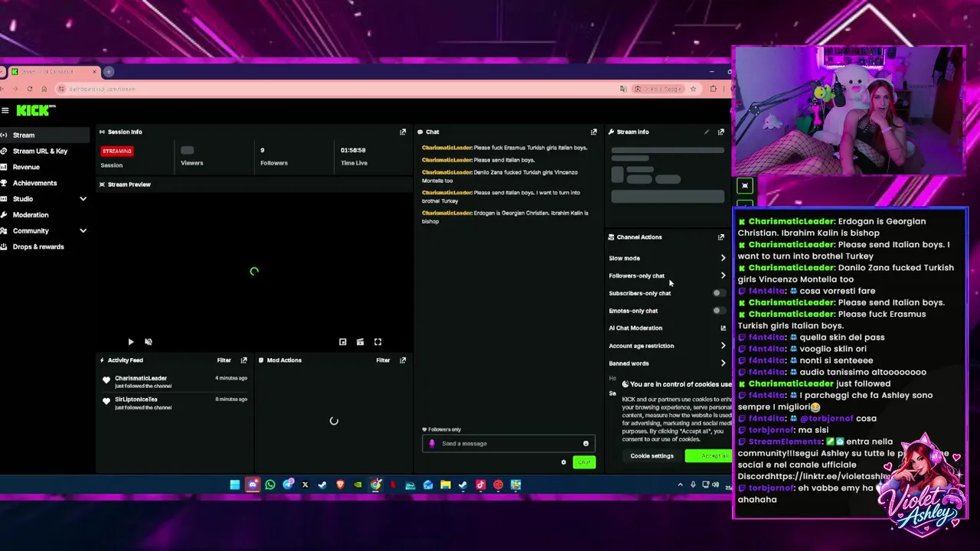The width and height of the screenshot is (980, 551).
Task: Pop out the Session Info panel
Action: click(x=403, y=132)
